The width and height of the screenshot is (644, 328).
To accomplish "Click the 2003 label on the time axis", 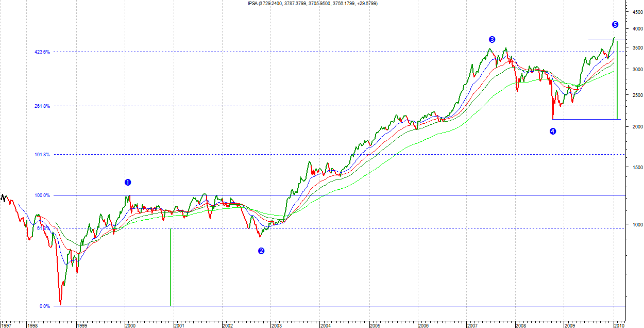I will pyautogui.click(x=276, y=325).
